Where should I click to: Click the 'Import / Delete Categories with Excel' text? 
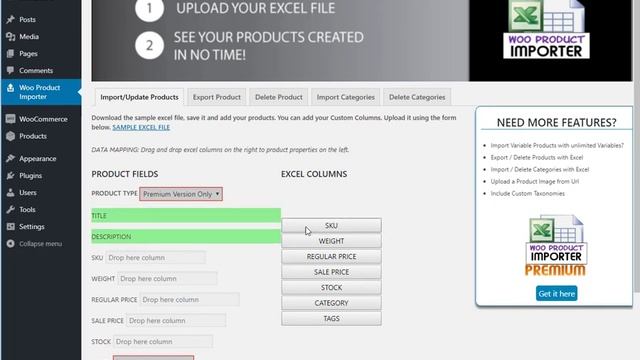[540, 169]
